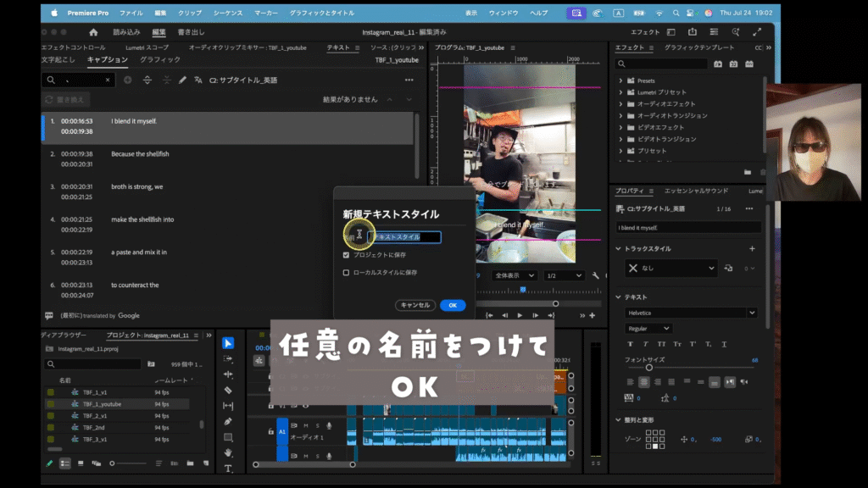The width and height of the screenshot is (868, 488).
Task: Open the ファイル menu
Action: (x=131, y=13)
